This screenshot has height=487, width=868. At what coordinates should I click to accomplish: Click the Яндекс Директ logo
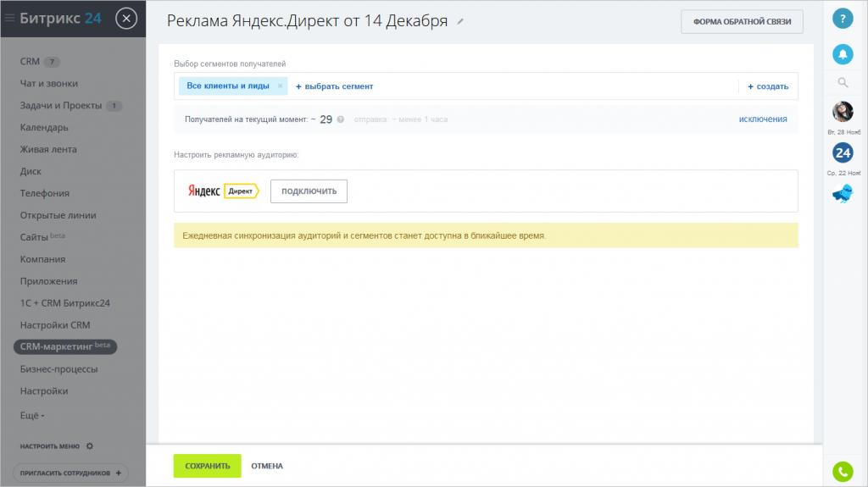coord(223,191)
